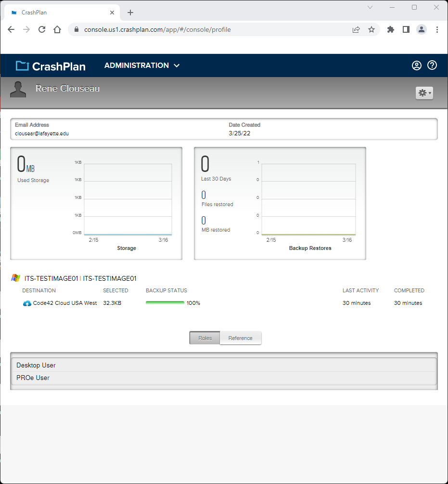Select the CrashPlan browser tab
448x484 pixels.
point(62,13)
